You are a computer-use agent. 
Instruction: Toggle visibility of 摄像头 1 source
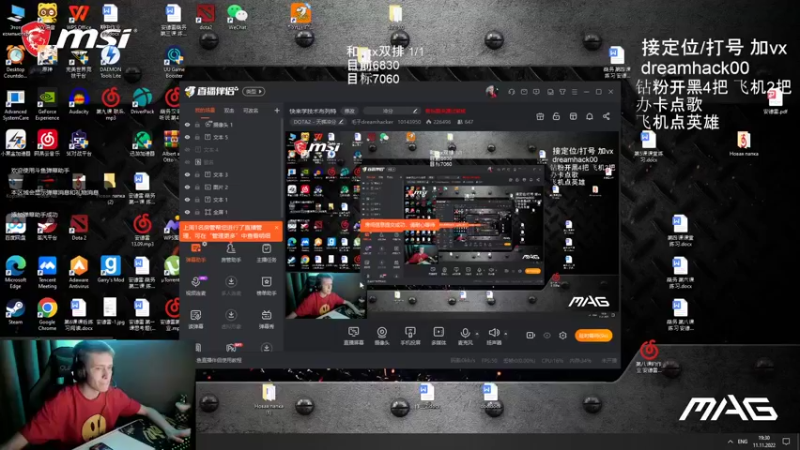(187, 124)
